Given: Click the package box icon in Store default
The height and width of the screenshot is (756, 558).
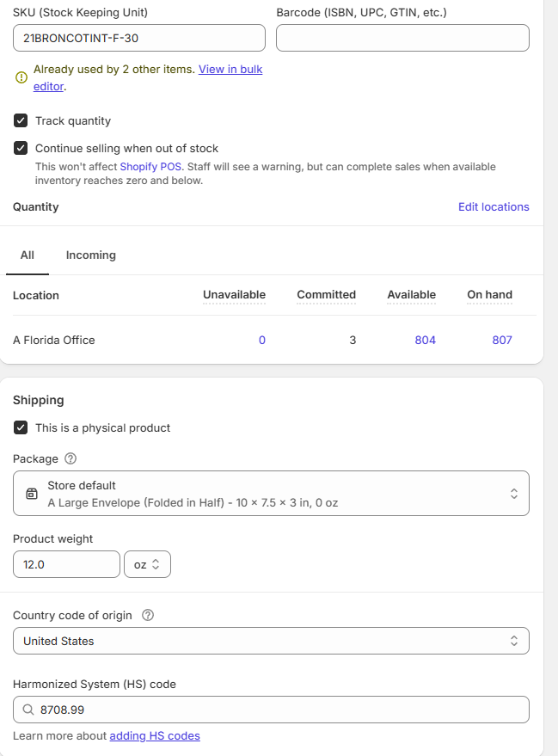Looking at the screenshot, I should (32, 494).
